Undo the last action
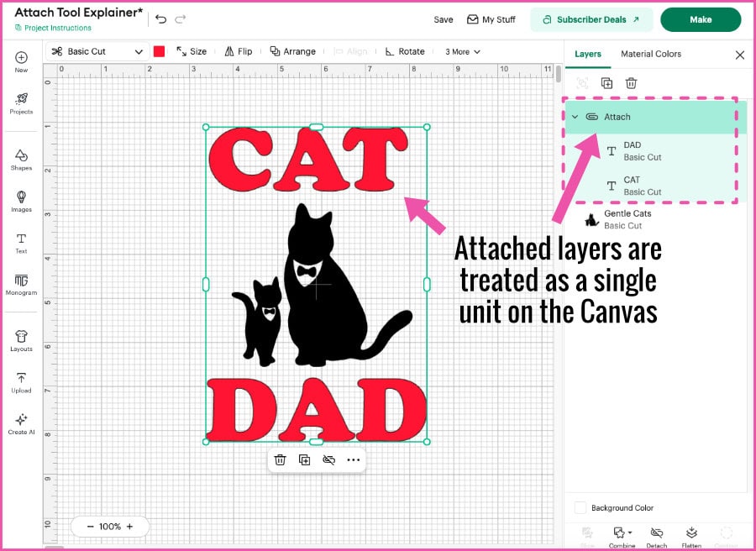This screenshot has width=756, height=551. [160, 19]
